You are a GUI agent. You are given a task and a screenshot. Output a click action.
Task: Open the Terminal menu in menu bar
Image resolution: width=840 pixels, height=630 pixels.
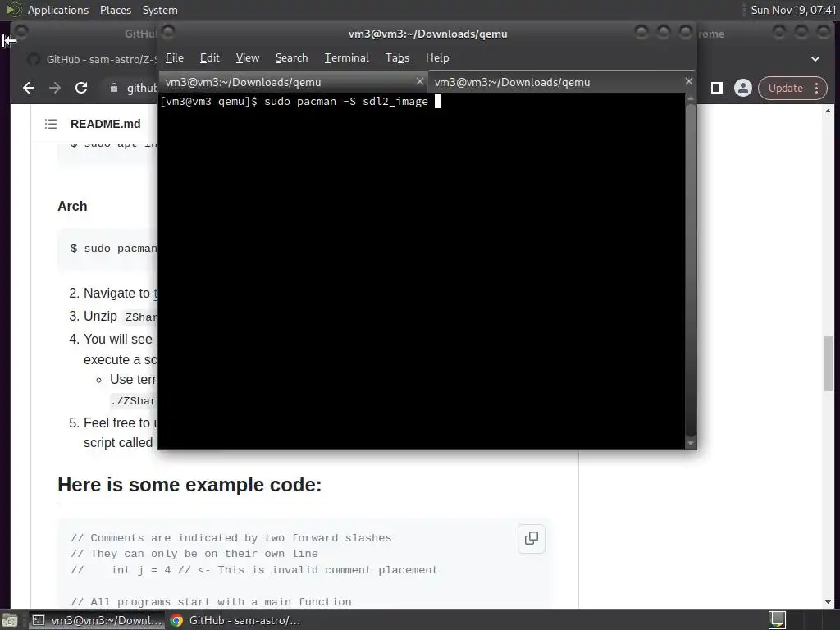click(347, 58)
